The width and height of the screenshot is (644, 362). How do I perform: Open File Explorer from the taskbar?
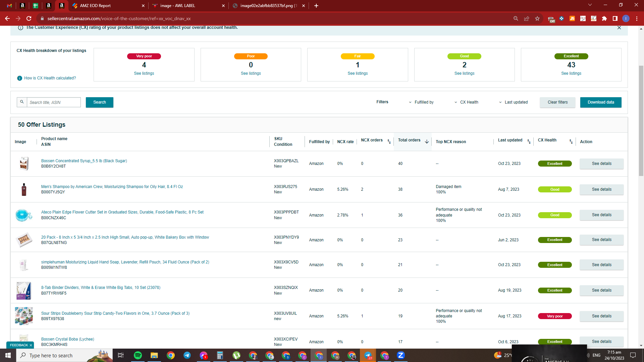[154, 355]
